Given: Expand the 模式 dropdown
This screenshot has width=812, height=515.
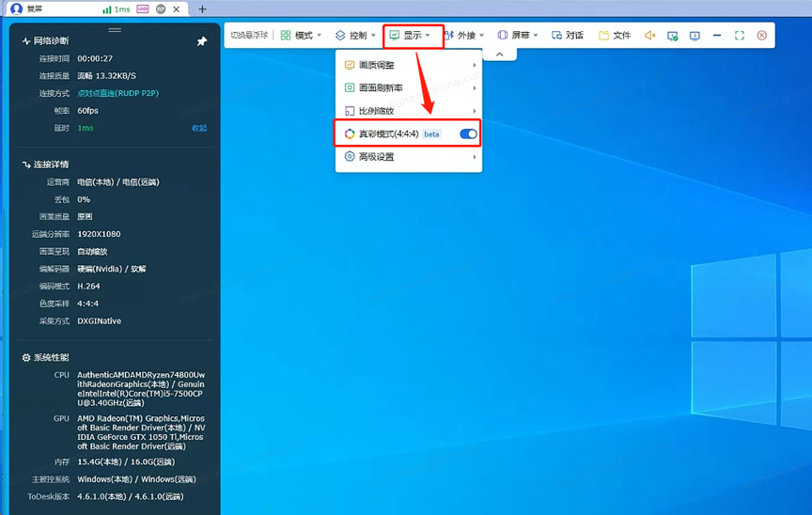Looking at the screenshot, I should [301, 36].
